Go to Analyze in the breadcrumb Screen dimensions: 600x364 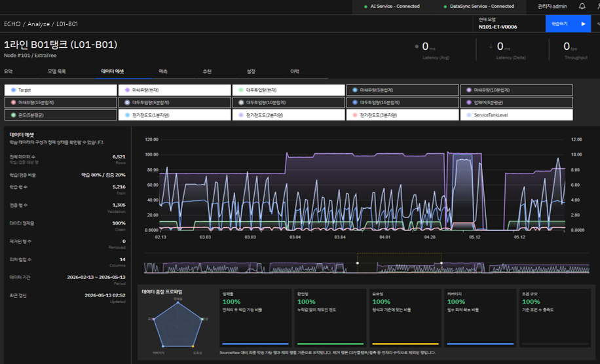coord(38,24)
